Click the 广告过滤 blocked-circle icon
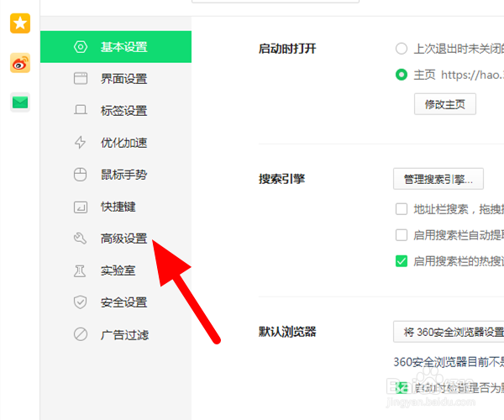504x420 pixels. [81, 334]
